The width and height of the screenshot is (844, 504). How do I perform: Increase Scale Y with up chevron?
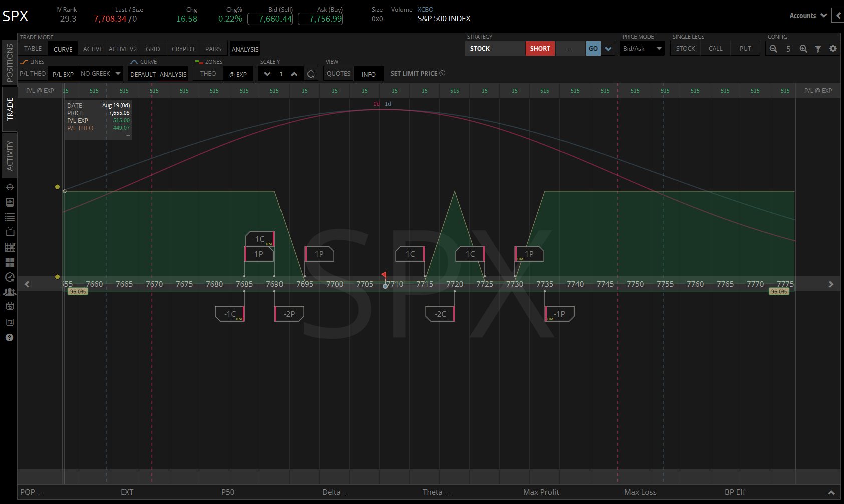294,74
